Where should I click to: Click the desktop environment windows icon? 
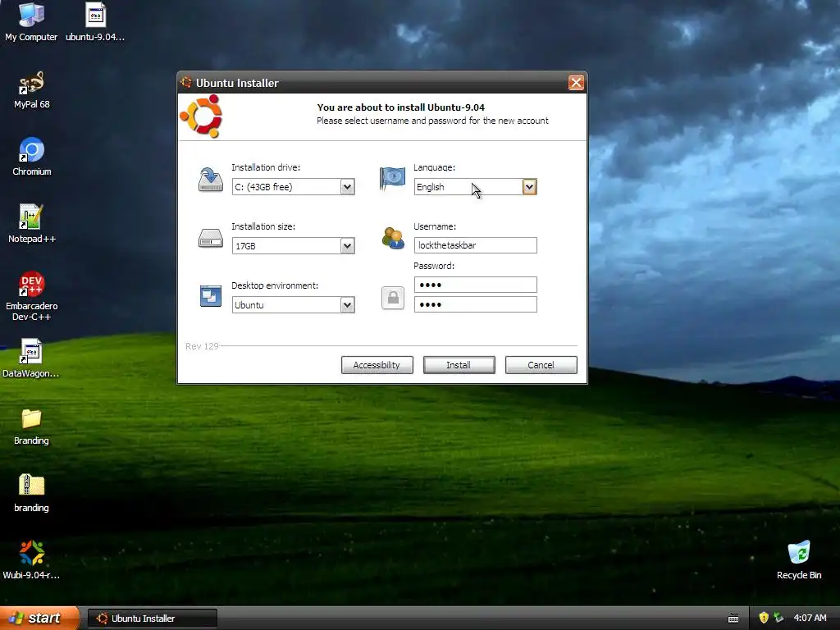coord(211,295)
